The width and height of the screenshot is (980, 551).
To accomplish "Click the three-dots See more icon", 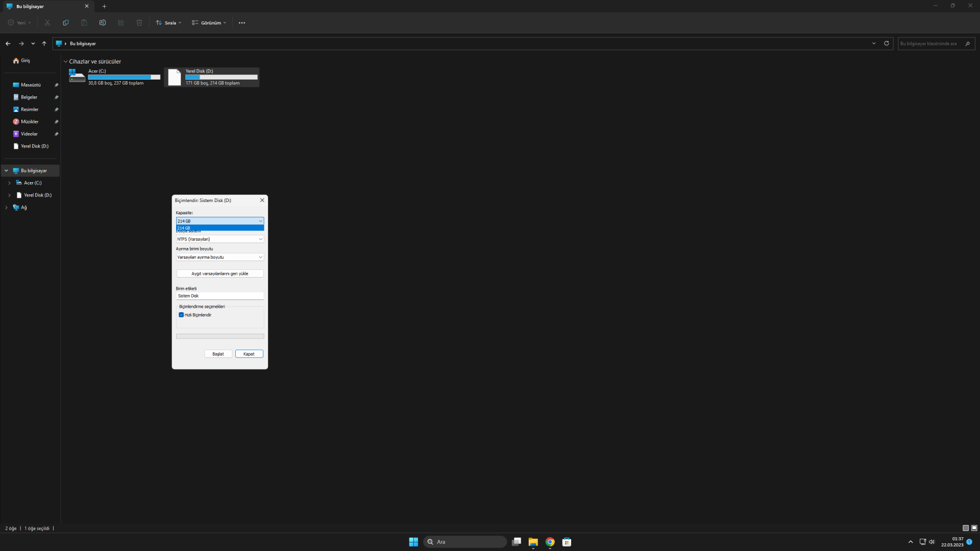I will 242,23.
